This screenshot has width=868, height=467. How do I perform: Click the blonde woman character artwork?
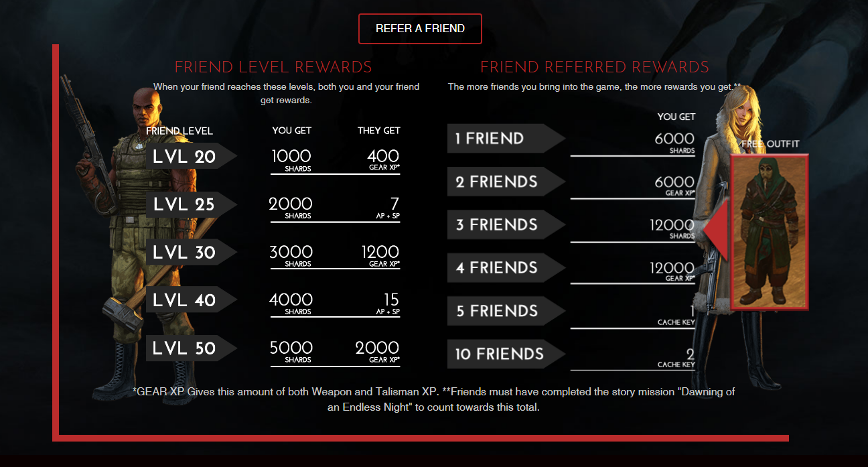(x=723, y=248)
